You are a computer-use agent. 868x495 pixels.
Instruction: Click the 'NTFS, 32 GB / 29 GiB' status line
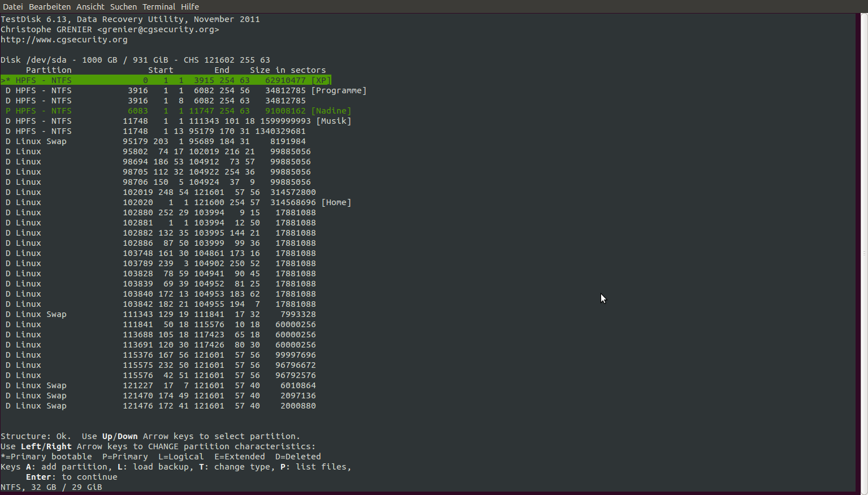click(x=51, y=487)
